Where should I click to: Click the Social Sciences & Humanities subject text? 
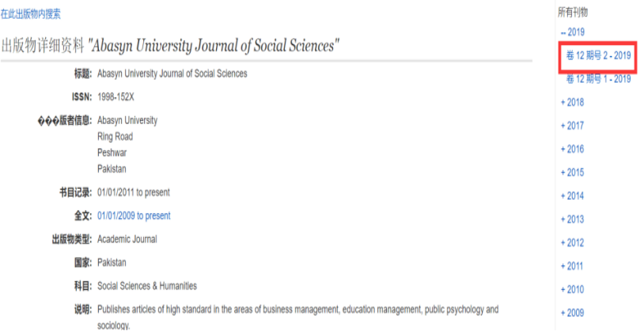point(147,286)
